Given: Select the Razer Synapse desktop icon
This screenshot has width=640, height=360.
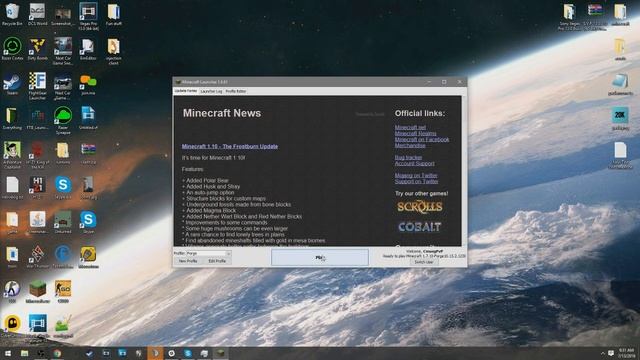Looking at the screenshot, I should [63, 120].
